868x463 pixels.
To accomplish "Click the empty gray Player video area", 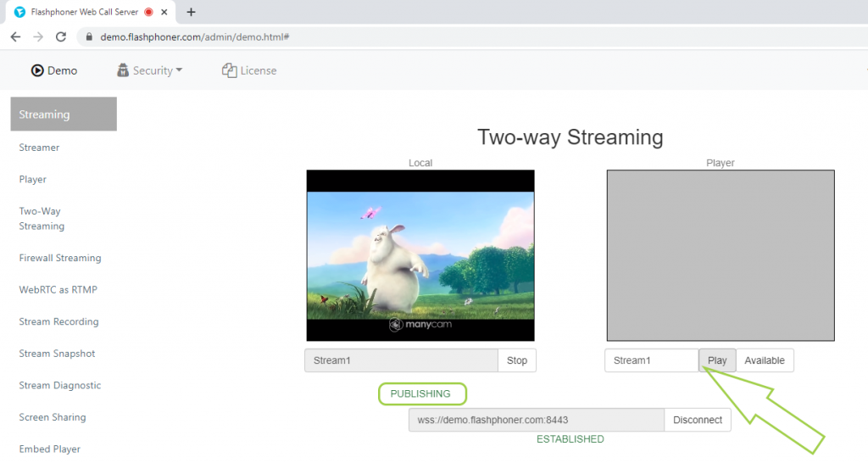I will 721,255.
